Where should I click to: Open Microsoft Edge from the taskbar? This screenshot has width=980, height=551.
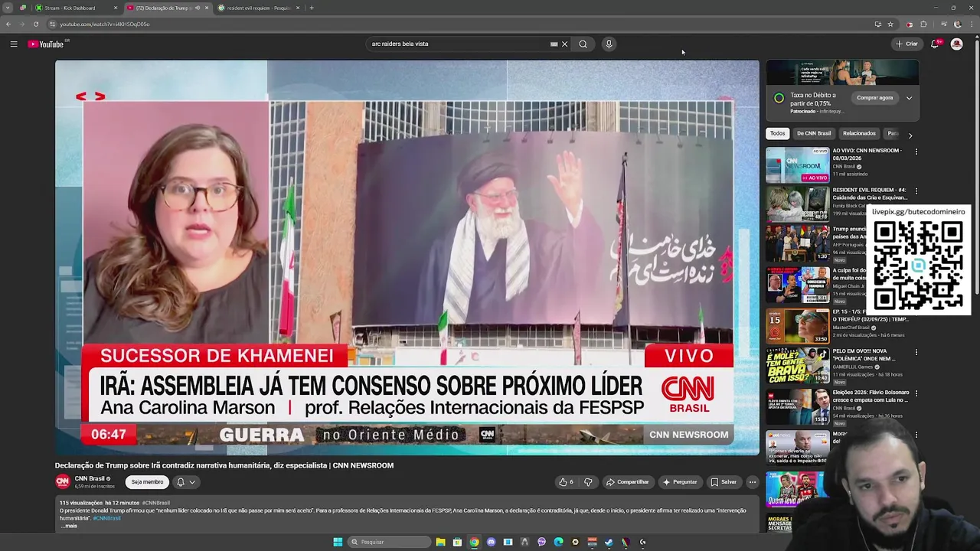pyautogui.click(x=558, y=542)
